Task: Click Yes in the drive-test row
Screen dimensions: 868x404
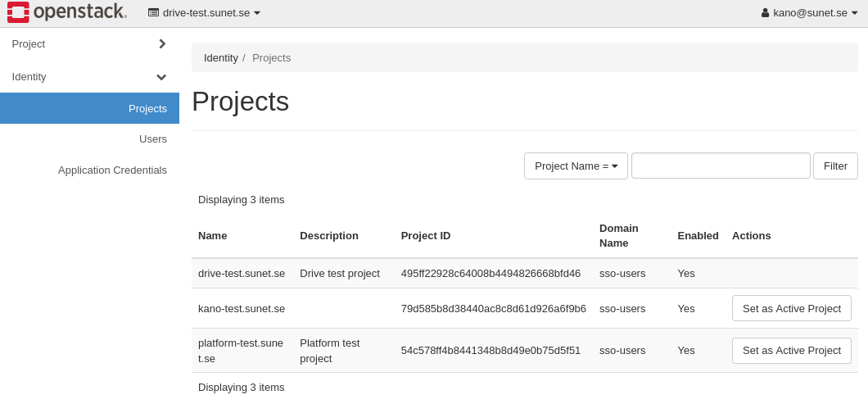Action: click(x=686, y=273)
